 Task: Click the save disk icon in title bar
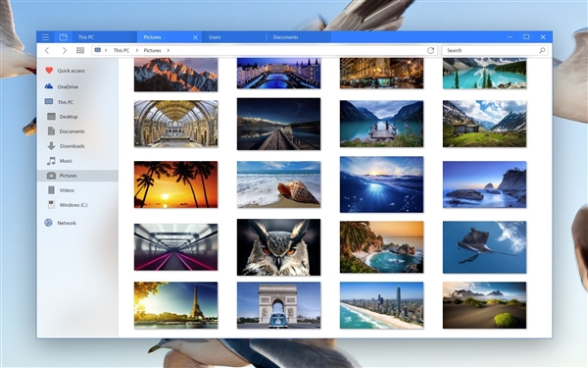point(64,37)
